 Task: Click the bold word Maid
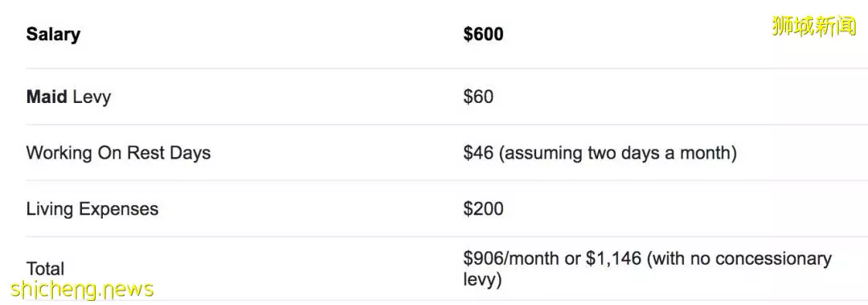47,97
